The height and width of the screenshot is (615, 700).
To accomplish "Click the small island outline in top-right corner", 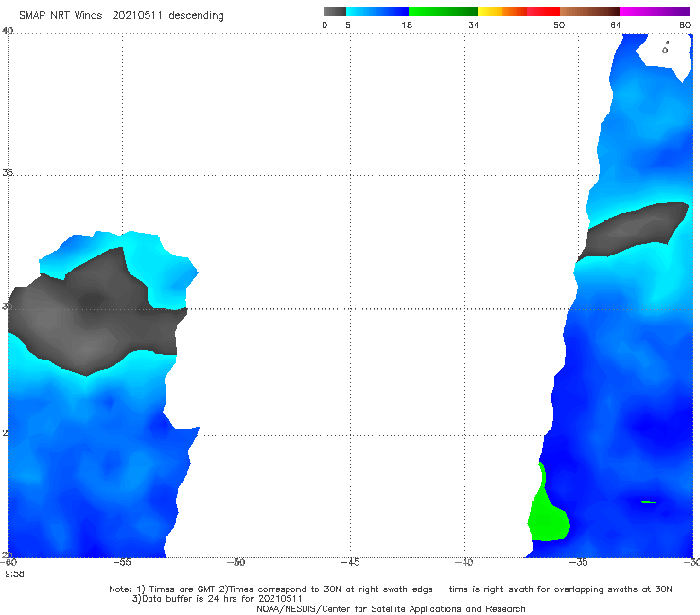I will [x=665, y=48].
